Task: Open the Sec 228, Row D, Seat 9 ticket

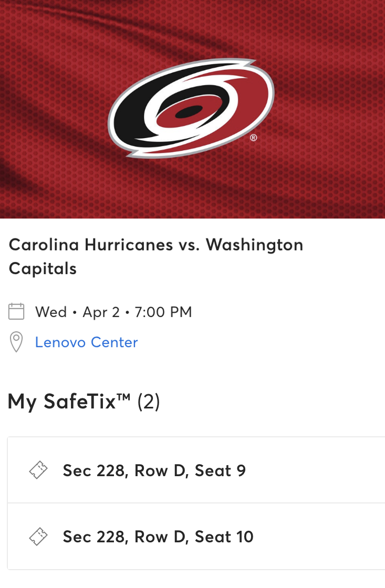Action: [x=154, y=470]
